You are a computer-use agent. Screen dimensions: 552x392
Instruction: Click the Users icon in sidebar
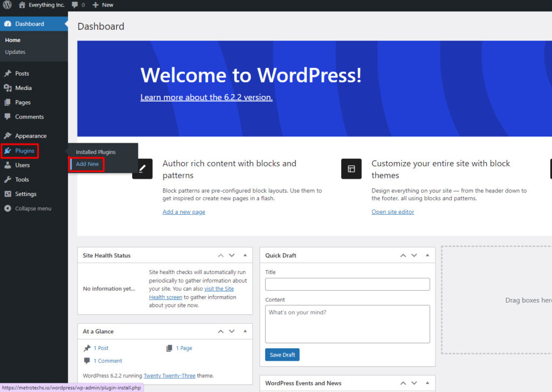click(x=8, y=165)
